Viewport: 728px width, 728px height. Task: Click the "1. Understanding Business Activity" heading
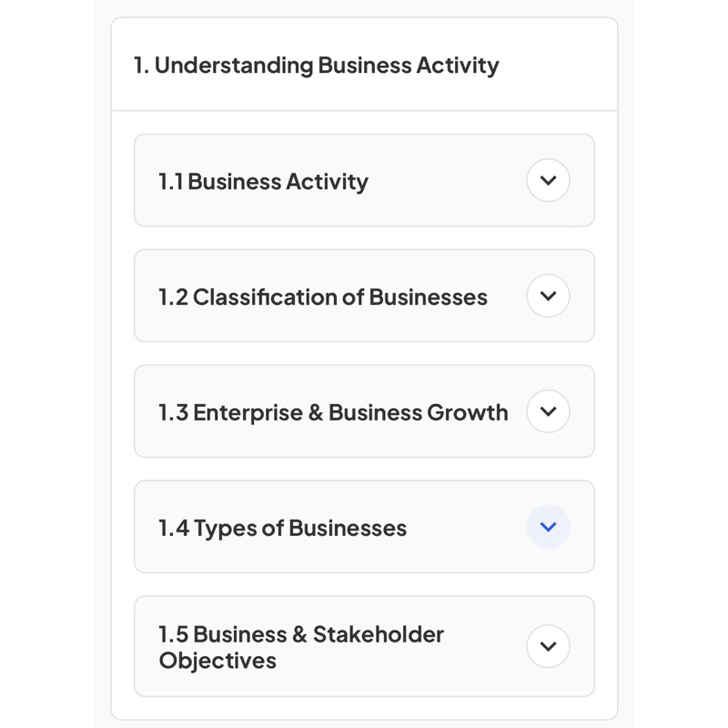[316, 66]
